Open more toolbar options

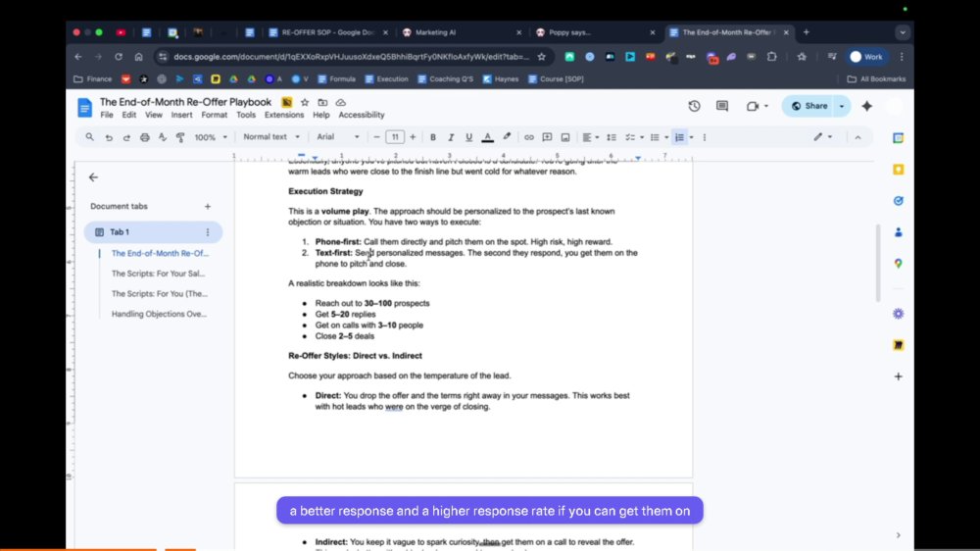point(705,137)
